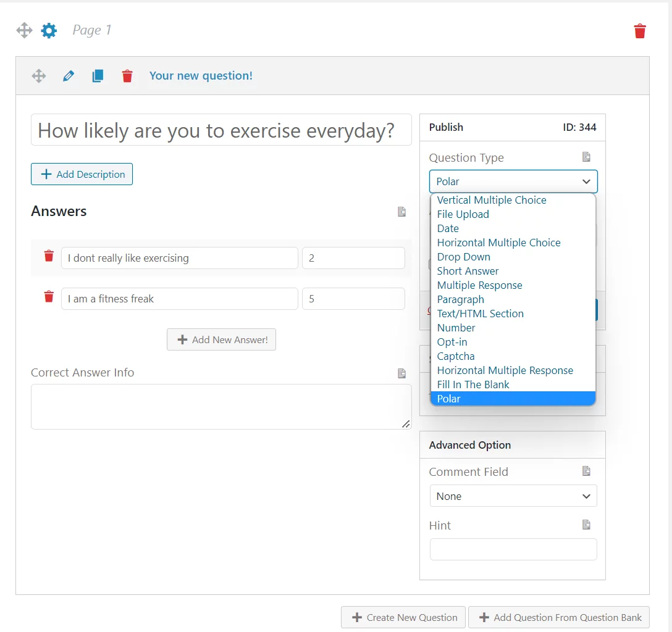
Task: Click the Add Description button
Action: (82, 174)
